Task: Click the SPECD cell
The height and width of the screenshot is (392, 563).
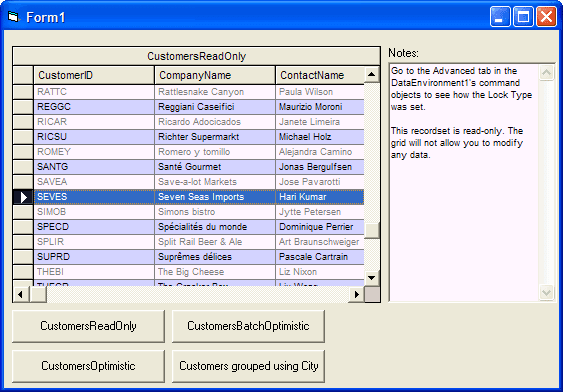Action: point(94,227)
